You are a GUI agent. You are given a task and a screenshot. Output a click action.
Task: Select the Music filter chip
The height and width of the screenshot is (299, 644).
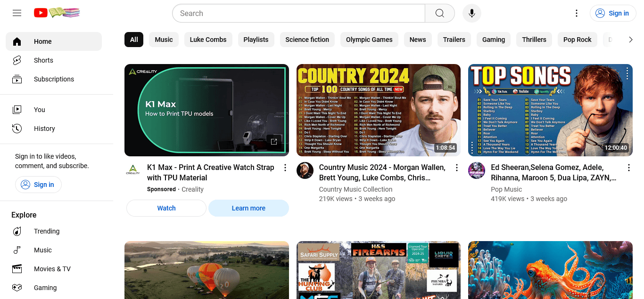[x=164, y=40]
